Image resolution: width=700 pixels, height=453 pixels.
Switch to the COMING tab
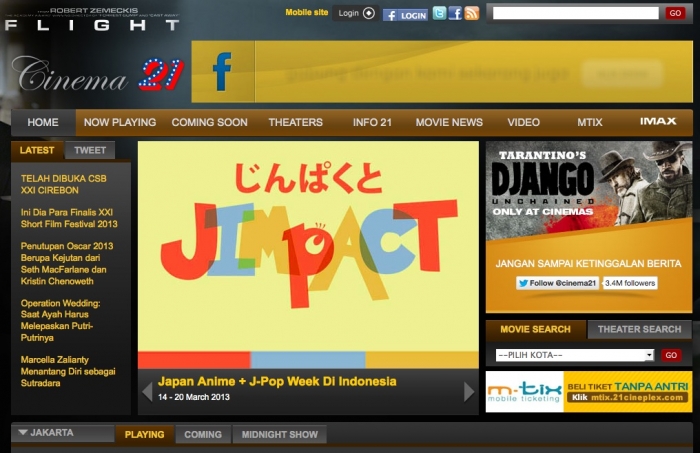click(203, 434)
